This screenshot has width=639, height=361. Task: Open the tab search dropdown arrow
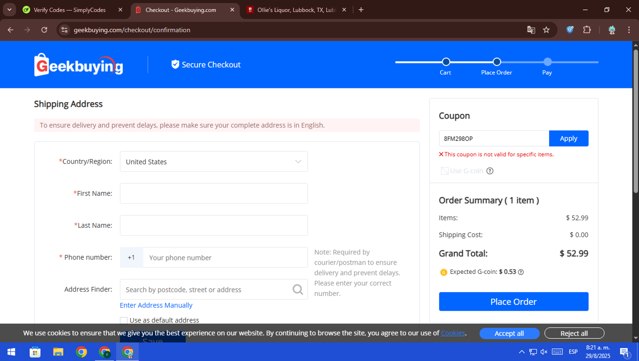9,10
